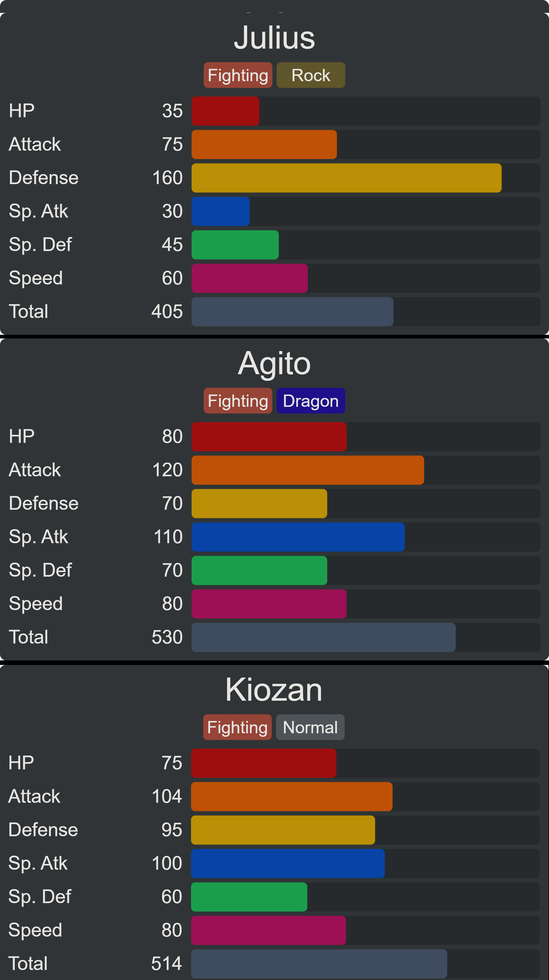Viewport: 549px width, 980px height.
Task: Click the Dragon type badge
Action: pyautogui.click(x=311, y=401)
